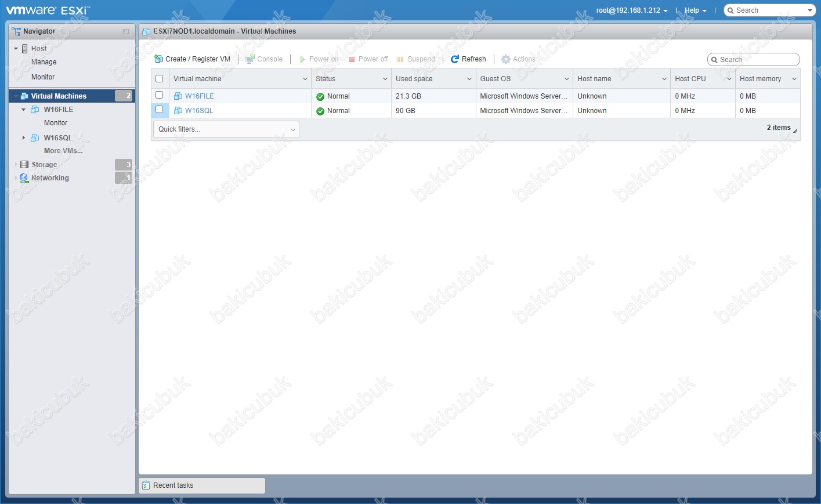Open the W16FILE virtual machine link
The height and width of the screenshot is (504, 821).
coord(199,96)
